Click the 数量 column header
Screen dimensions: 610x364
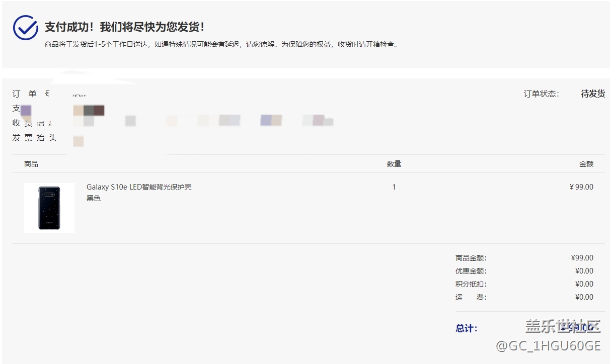pyautogui.click(x=394, y=164)
